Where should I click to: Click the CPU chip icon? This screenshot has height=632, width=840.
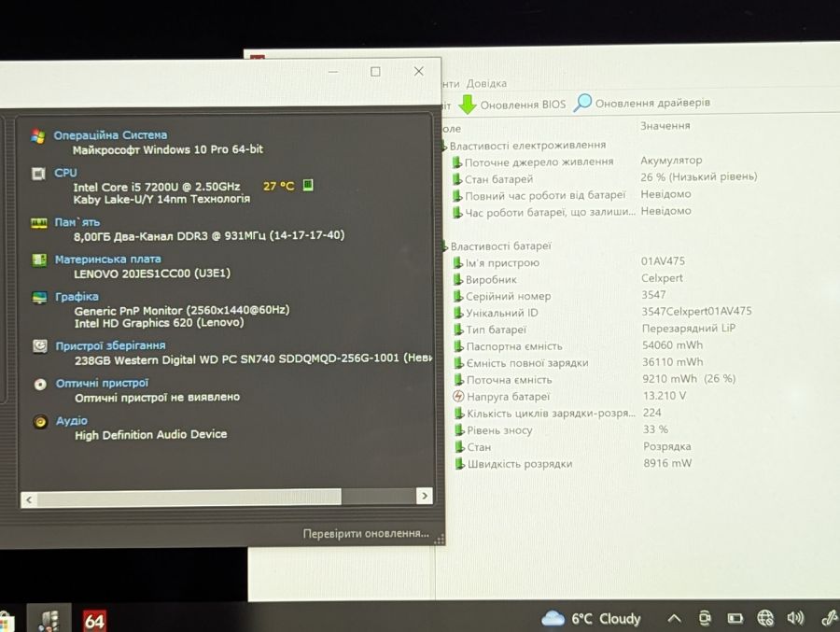[x=38, y=174]
